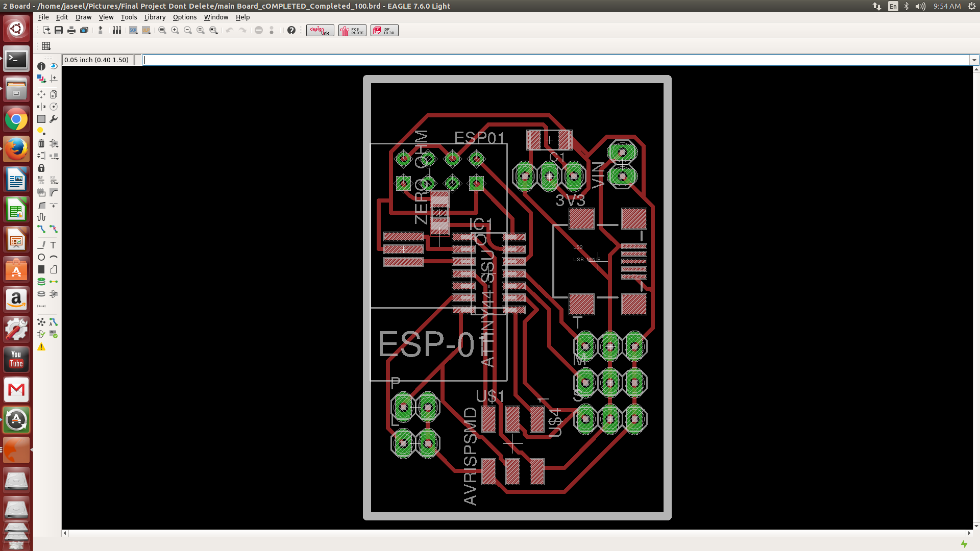Image resolution: width=980 pixels, height=551 pixels.
Task: Switch to schematic via board/schematic icon
Action: [x=100, y=31]
